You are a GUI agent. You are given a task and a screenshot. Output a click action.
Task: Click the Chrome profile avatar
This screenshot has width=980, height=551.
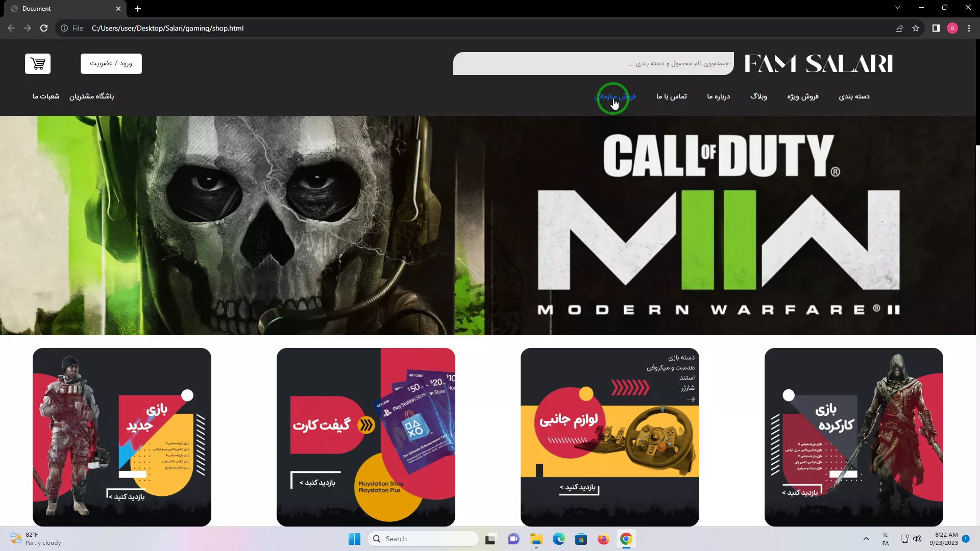952,28
